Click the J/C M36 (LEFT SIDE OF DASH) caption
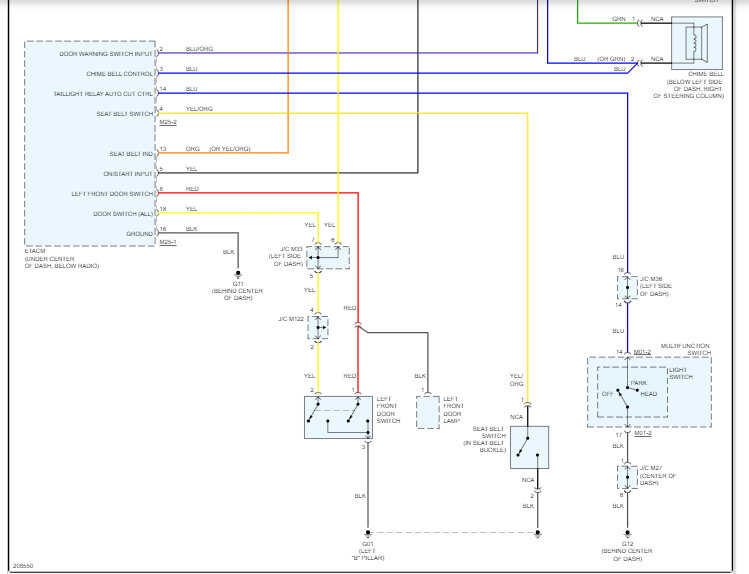The image size is (749, 574). pyautogui.click(x=655, y=286)
